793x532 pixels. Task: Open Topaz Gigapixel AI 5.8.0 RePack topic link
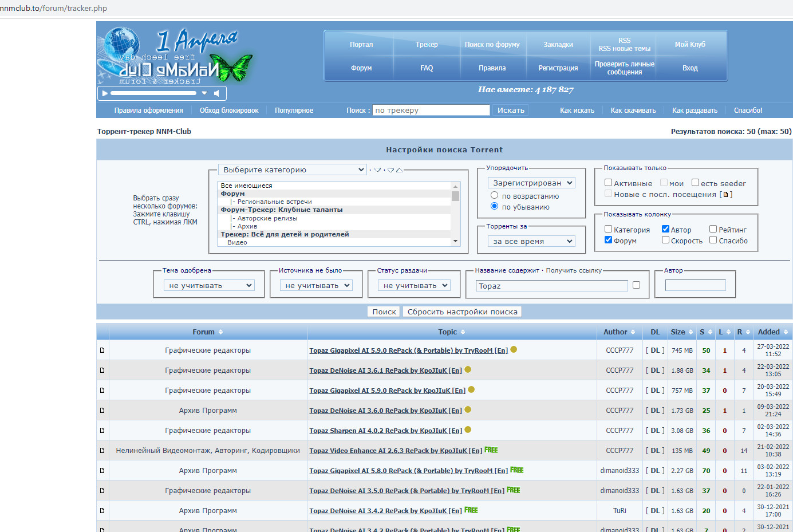pos(409,471)
